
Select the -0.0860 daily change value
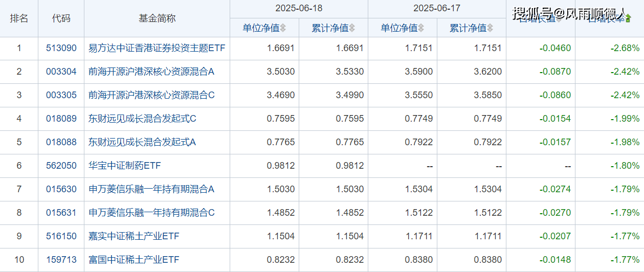(x=555, y=96)
